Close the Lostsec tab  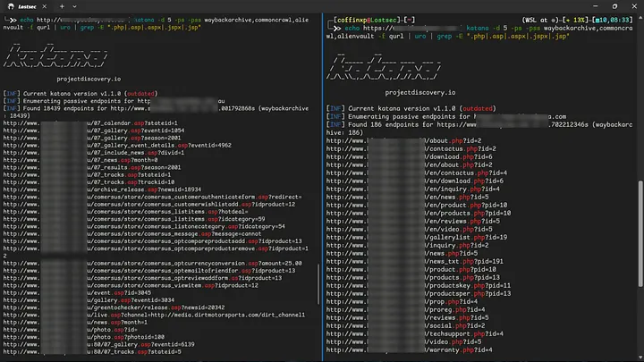[45, 6]
